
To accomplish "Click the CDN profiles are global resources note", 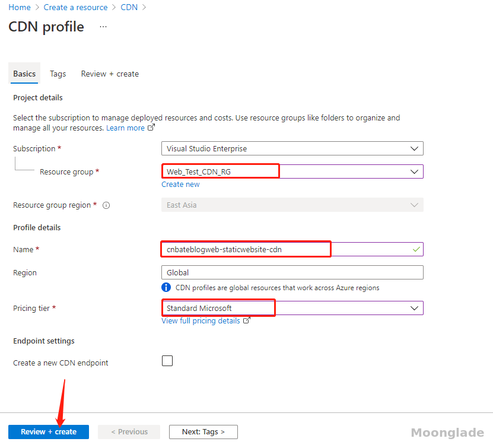I will pyautogui.click(x=277, y=288).
